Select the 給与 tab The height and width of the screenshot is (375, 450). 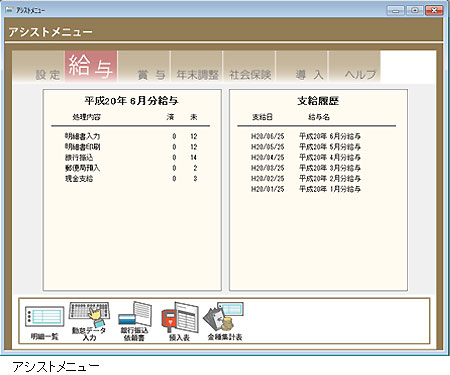[x=91, y=66]
